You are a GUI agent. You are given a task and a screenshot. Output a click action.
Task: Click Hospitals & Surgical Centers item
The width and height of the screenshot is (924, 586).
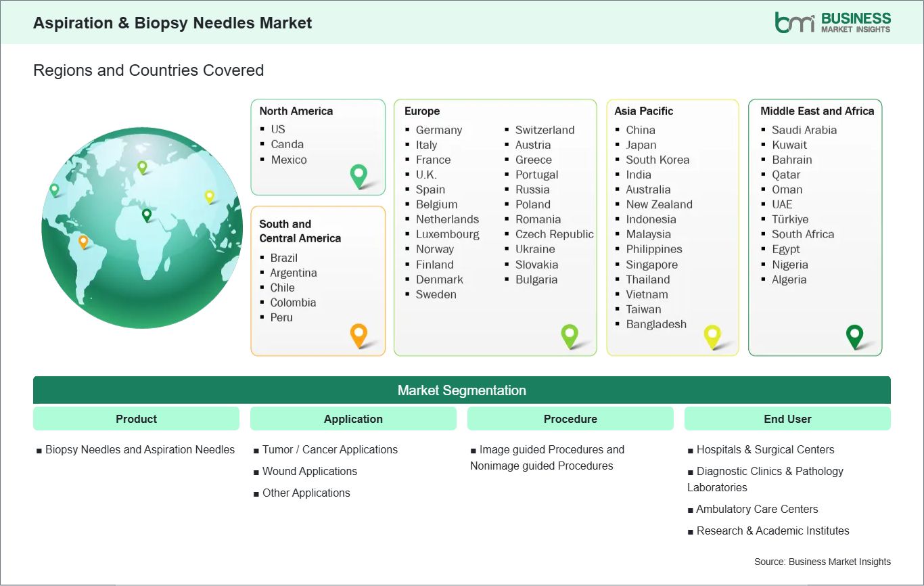click(765, 449)
